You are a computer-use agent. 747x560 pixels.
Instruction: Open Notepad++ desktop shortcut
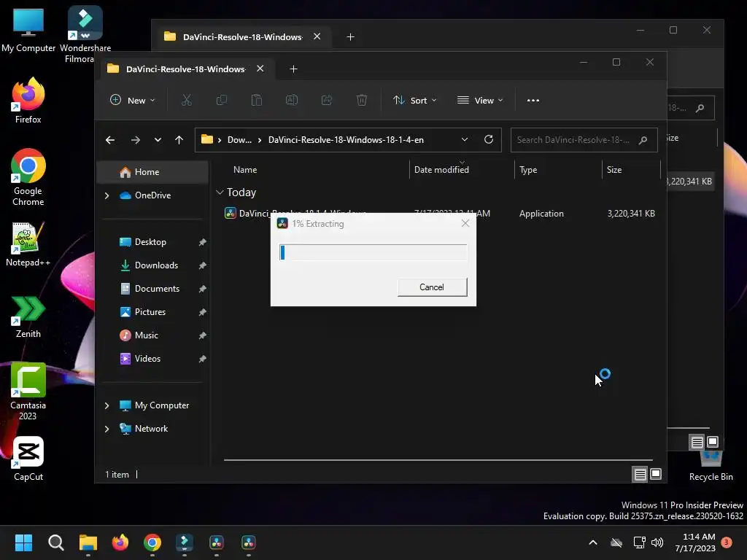coord(28,244)
